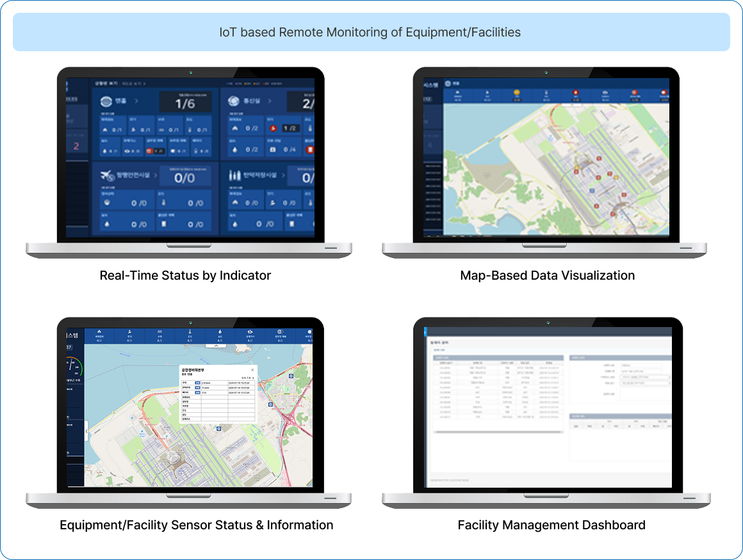Expand chevron beside the 1/6 card title
Screen dimensions: 743x560
(x=136, y=101)
